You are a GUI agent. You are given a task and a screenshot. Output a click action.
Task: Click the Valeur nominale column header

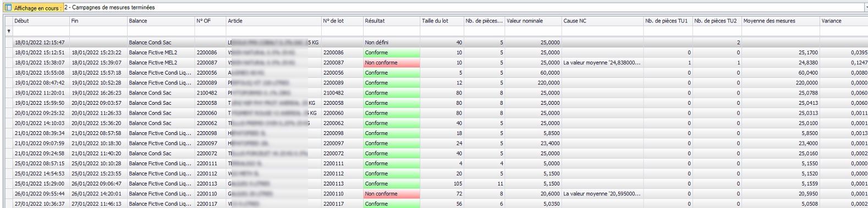pyautogui.click(x=534, y=21)
